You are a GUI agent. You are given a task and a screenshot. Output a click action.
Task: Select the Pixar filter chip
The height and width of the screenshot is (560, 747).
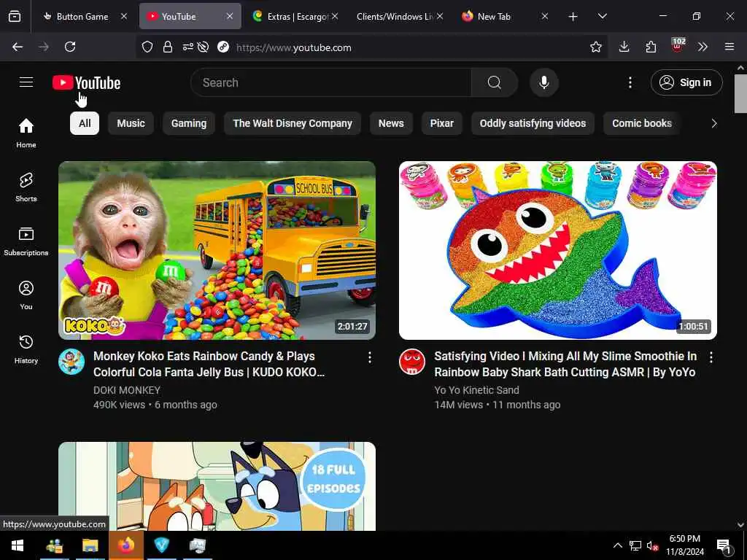[441, 123]
